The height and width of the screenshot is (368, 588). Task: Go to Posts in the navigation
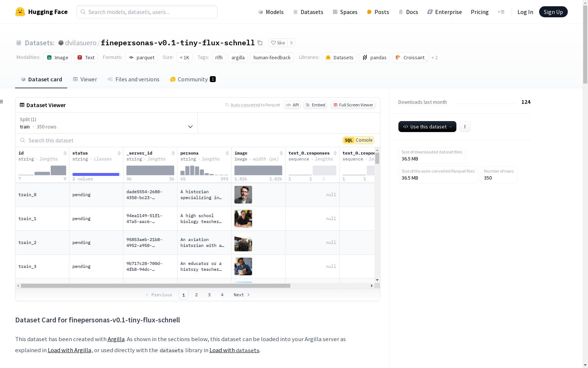pyautogui.click(x=378, y=12)
